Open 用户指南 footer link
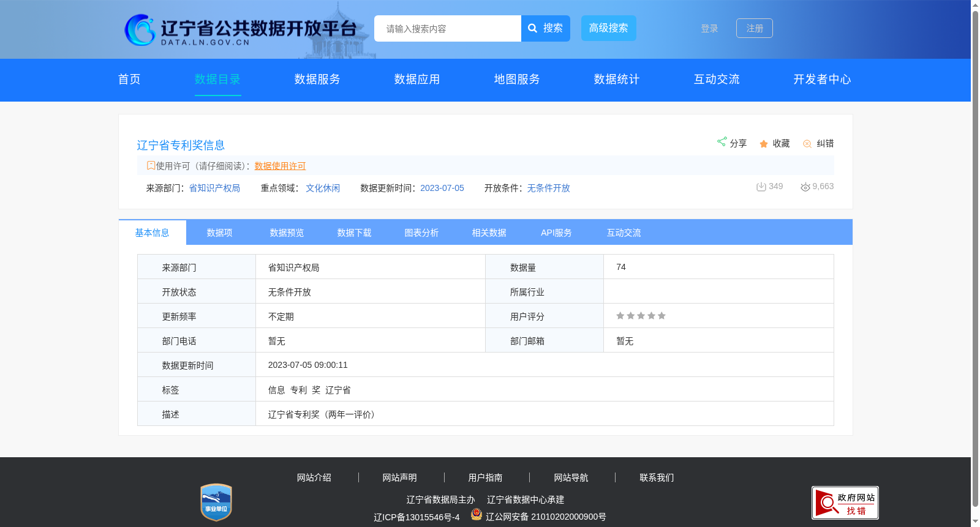The width and height of the screenshot is (980, 527). [x=486, y=477]
